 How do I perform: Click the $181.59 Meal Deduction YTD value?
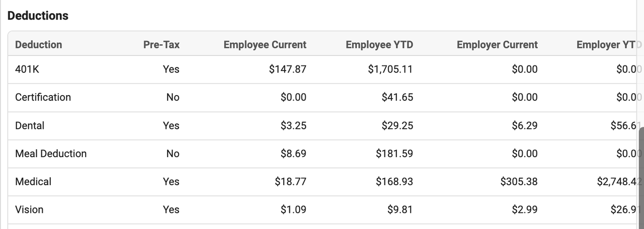(394, 154)
